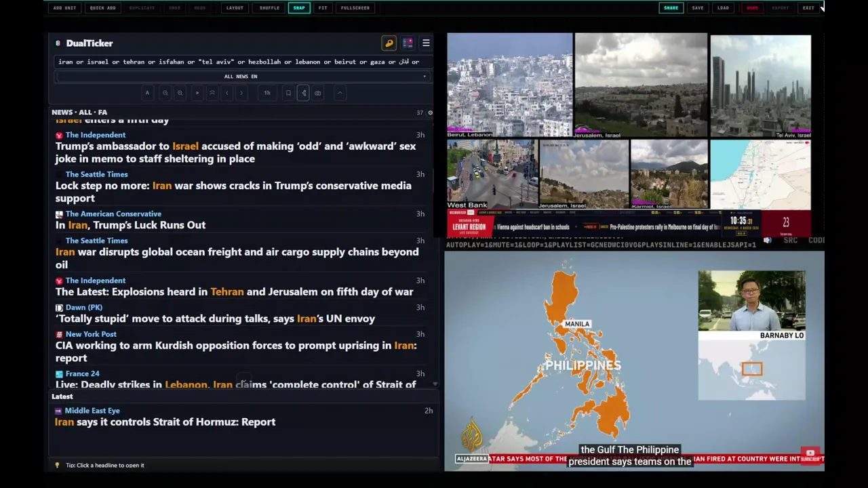This screenshot has height=488, width=868.
Task: Open headline 'In Iran, Trump's Luck Runs Out'
Action: (x=130, y=225)
